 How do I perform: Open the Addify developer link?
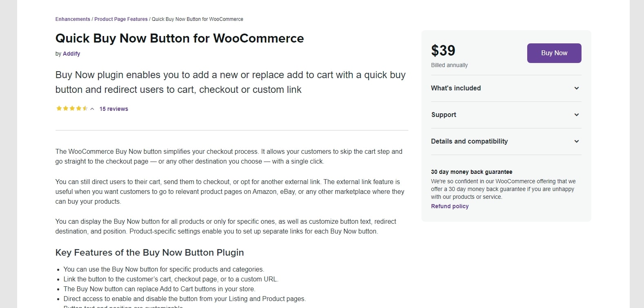(x=71, y=54)
